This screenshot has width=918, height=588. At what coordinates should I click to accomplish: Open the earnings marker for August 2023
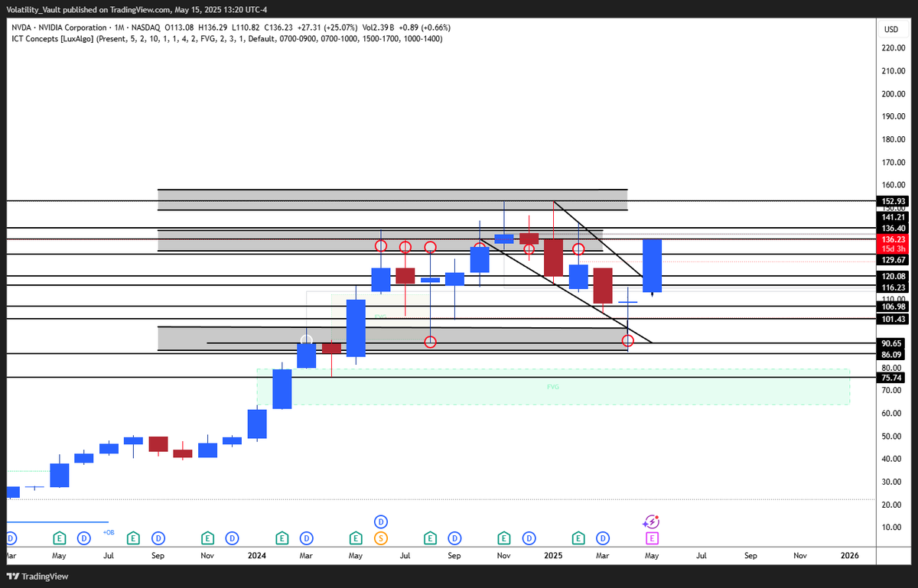[x=133, y=538]
